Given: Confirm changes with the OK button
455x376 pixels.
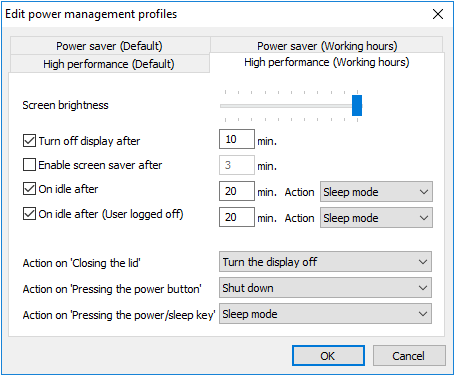Looking at the screenshot, I should coord(328,356).
